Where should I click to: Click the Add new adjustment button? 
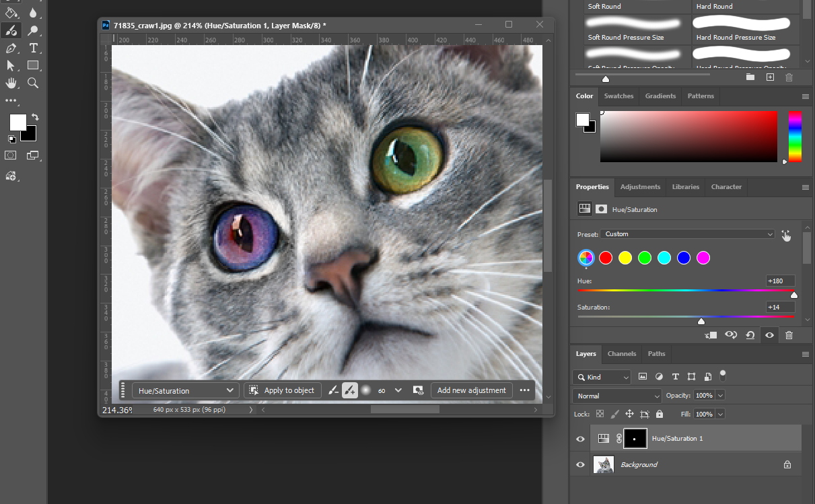tap(471, 390)
